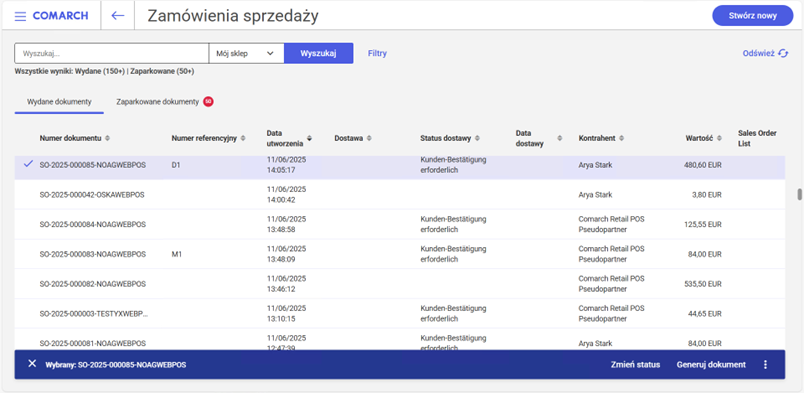Image resolution: width=804 pixels, height=393 pixels.
Task: Sort by Dostawa arrow icon
Action: [x=369, y=138]
